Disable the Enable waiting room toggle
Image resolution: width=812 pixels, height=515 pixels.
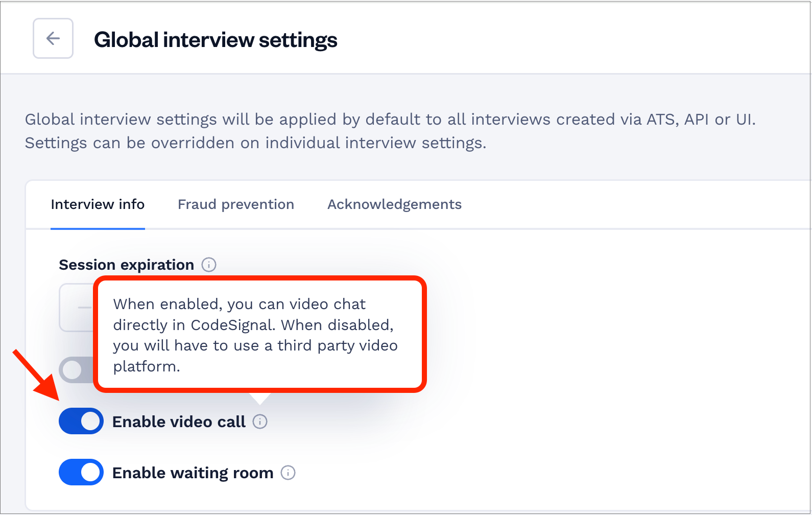81,472
